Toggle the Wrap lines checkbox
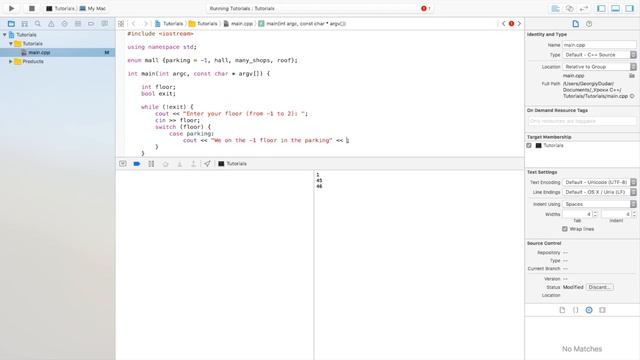 point(565,229)
